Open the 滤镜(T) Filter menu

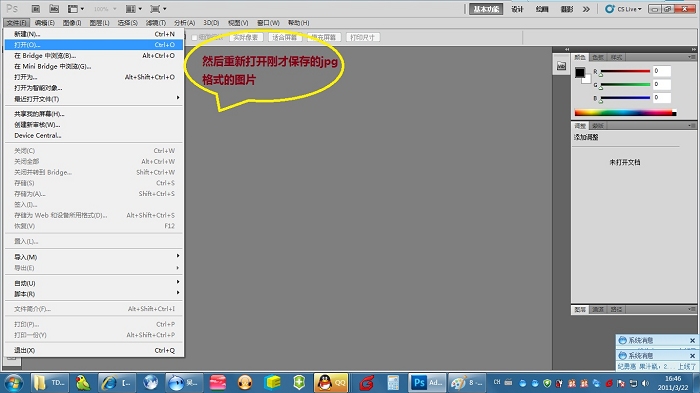(155, 22)
